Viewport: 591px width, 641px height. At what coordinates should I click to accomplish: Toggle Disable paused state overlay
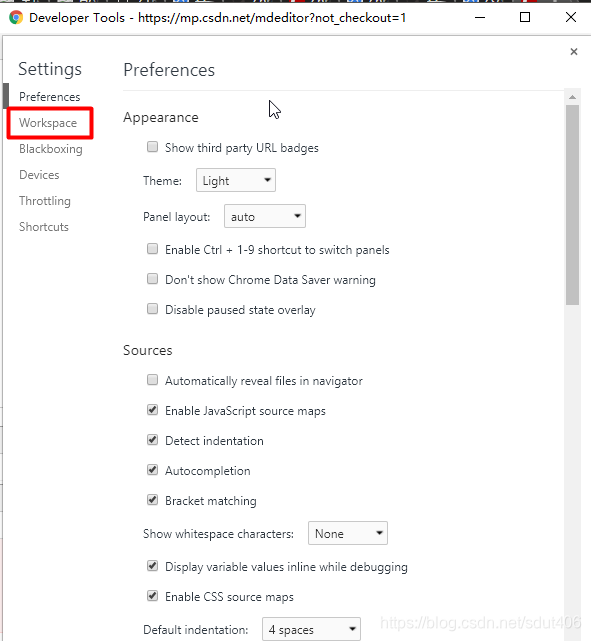coord(152,309)
